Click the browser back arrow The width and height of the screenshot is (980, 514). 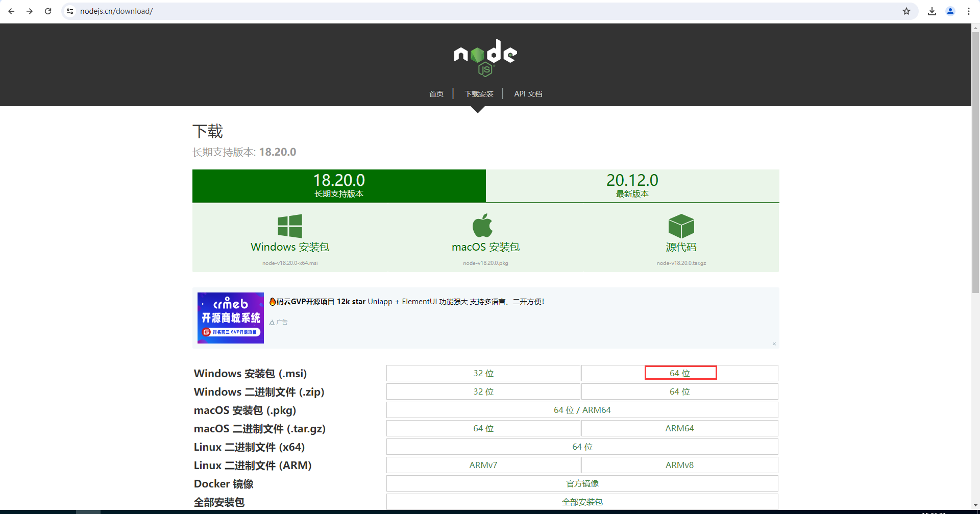[11, 11]
